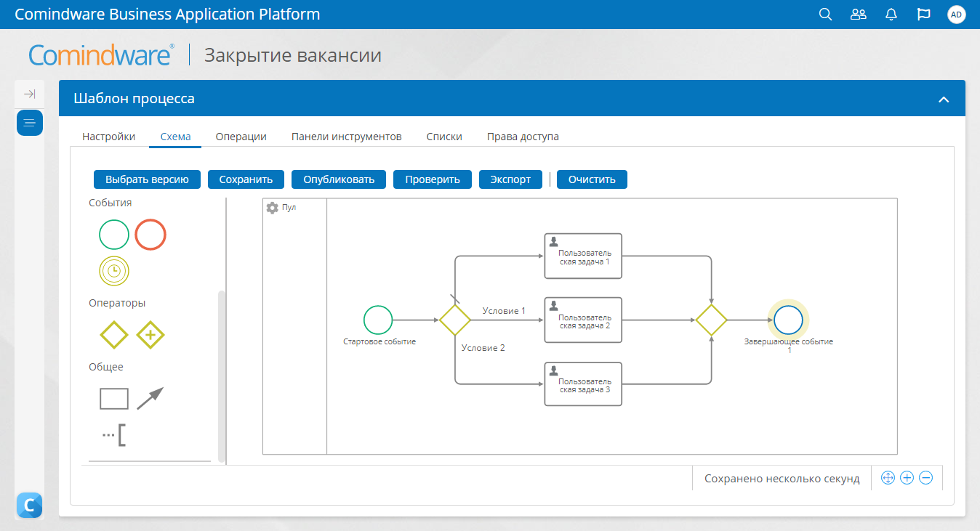The image size is (980, 531).
Task: Click the События palette heading
Action: [x=111, y=203]
